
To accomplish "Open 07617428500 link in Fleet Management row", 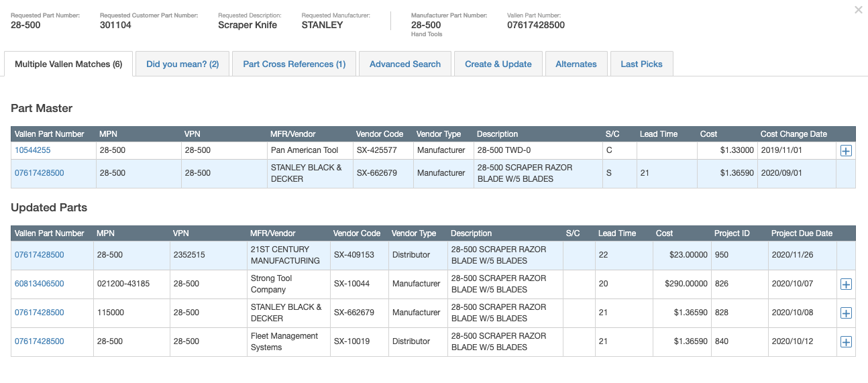I will pyautogui.click(x=40, y=341).
